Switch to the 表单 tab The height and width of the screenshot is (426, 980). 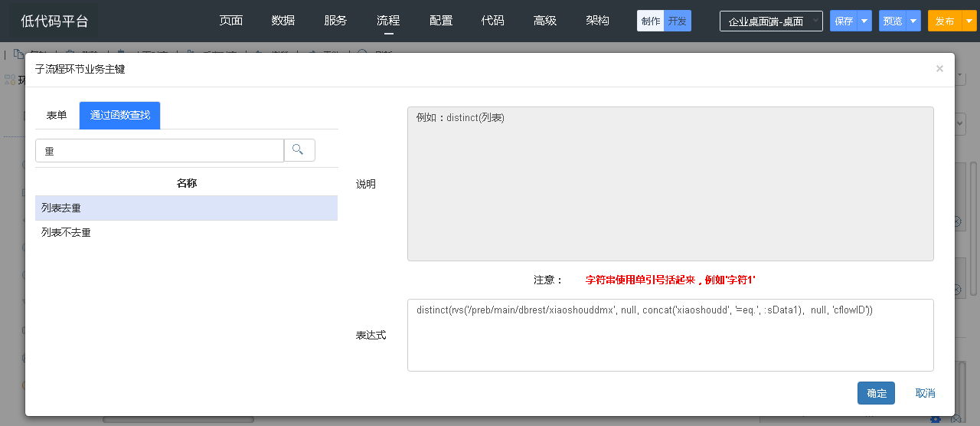(57, 116)
